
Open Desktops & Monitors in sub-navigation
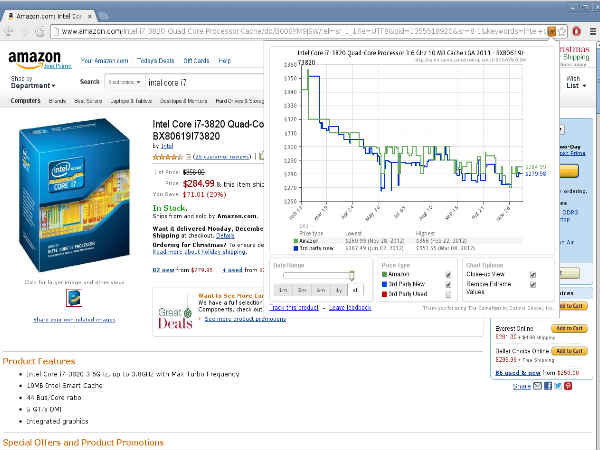(x=184, y=101)
